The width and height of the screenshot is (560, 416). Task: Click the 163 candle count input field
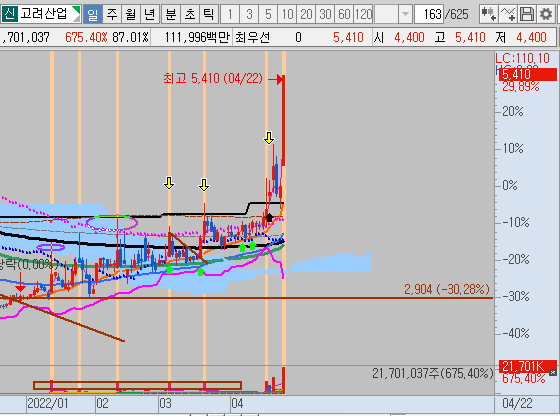(x=429, y=14)
